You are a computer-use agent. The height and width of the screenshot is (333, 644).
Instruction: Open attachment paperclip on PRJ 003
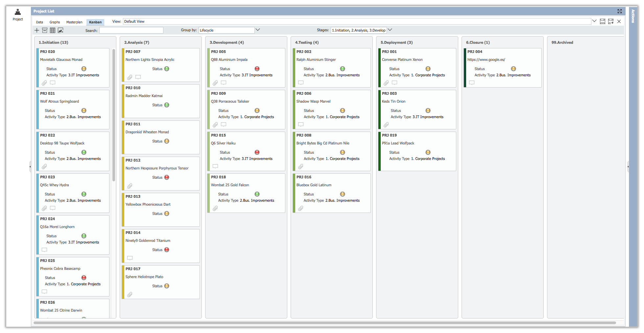tap(386, 125)
